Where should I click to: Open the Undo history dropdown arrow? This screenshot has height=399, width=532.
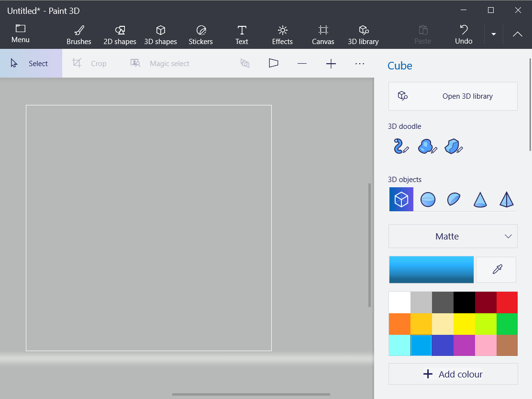click(x=493, y=34)
